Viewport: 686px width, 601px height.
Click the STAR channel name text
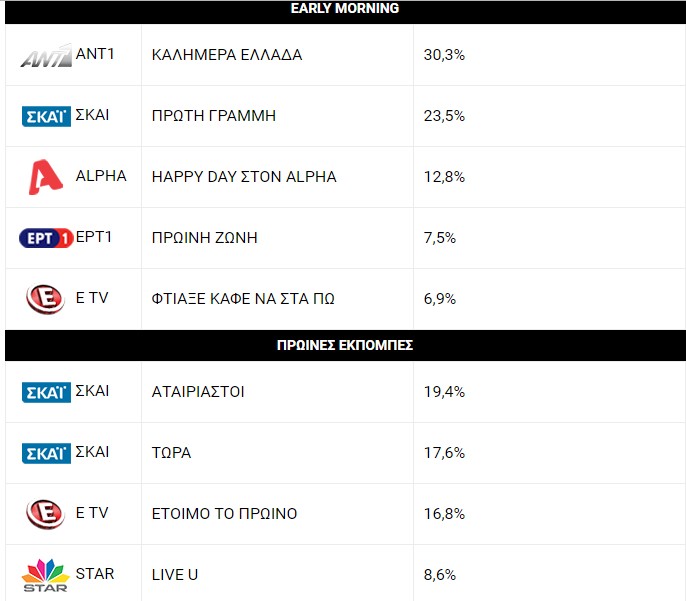[x=95, y=574]
